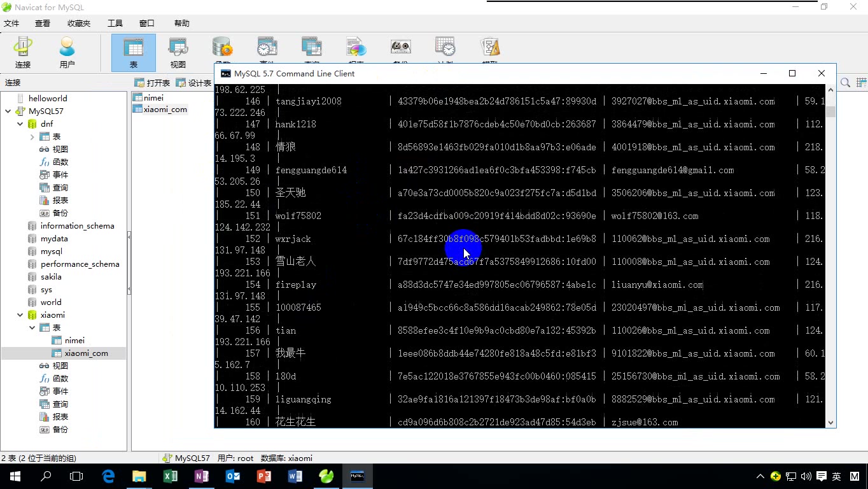The height and width of the screenshot is (489, 868).
Task: Click the magnifier search icon in Navicat
Action: pyautogui.click(x=846, y=83)
